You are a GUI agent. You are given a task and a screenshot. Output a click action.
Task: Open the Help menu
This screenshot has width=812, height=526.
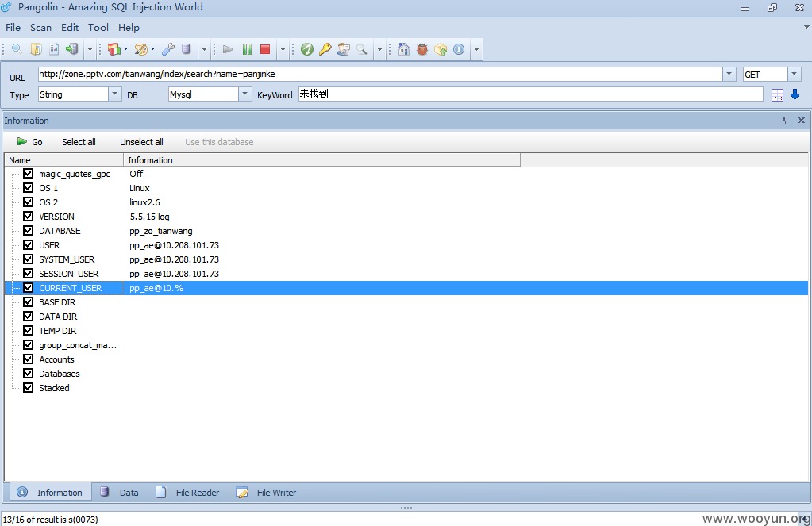[129, 28]
